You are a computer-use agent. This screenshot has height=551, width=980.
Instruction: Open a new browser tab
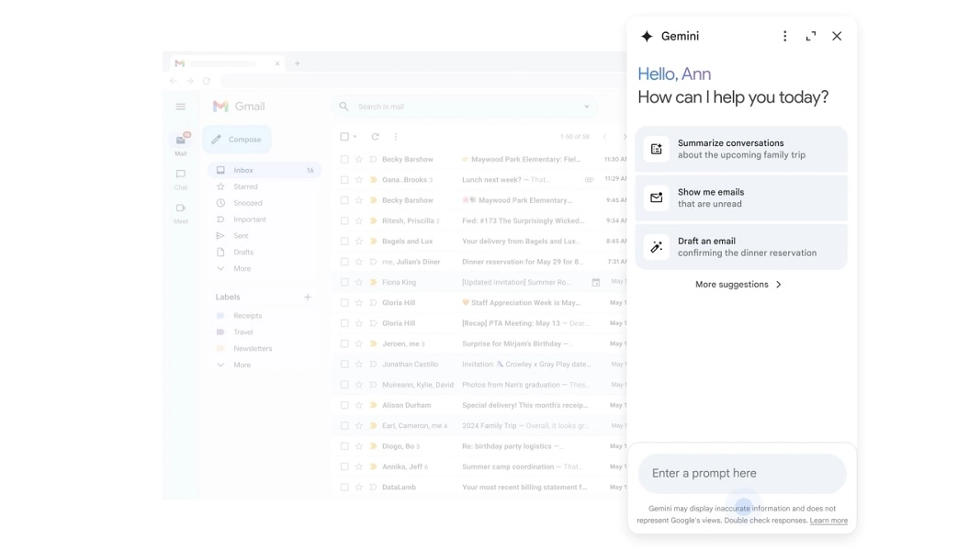pyautogui.click(x=298, y=63)
